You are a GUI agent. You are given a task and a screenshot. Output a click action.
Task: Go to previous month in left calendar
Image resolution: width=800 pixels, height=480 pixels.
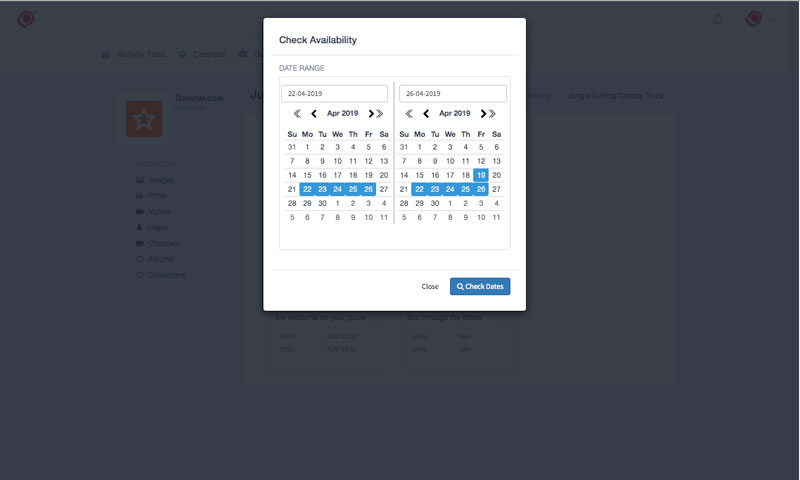[x=314, y=113]
